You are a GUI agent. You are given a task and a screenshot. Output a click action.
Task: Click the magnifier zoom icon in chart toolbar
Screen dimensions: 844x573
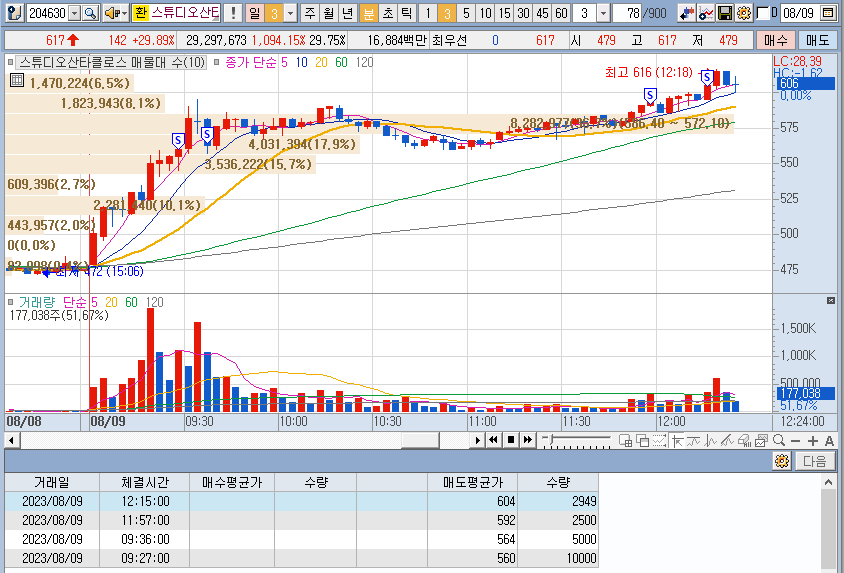click(x=778, y=441)
